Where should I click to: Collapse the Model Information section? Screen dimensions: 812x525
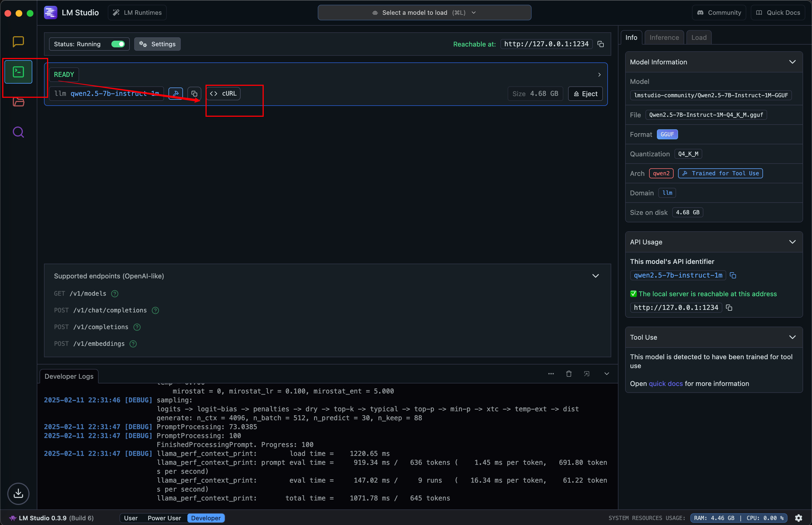tap(792, 62)
